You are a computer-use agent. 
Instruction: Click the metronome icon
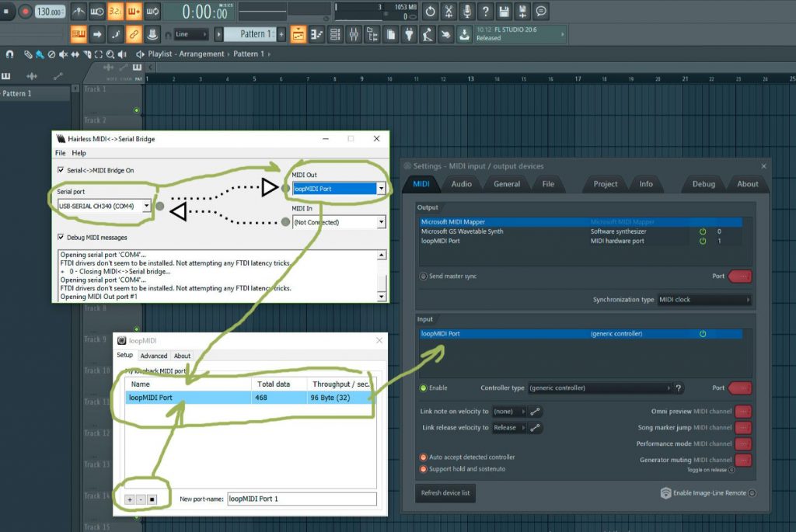pos(79,12)
